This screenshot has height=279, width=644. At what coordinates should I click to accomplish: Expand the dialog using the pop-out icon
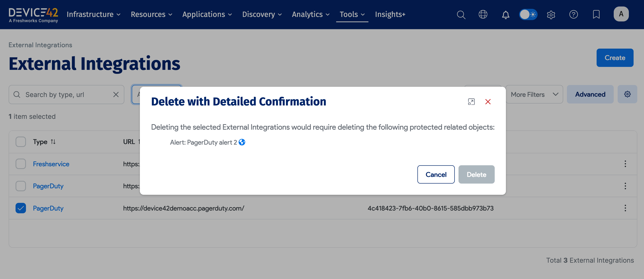(471, 102)
